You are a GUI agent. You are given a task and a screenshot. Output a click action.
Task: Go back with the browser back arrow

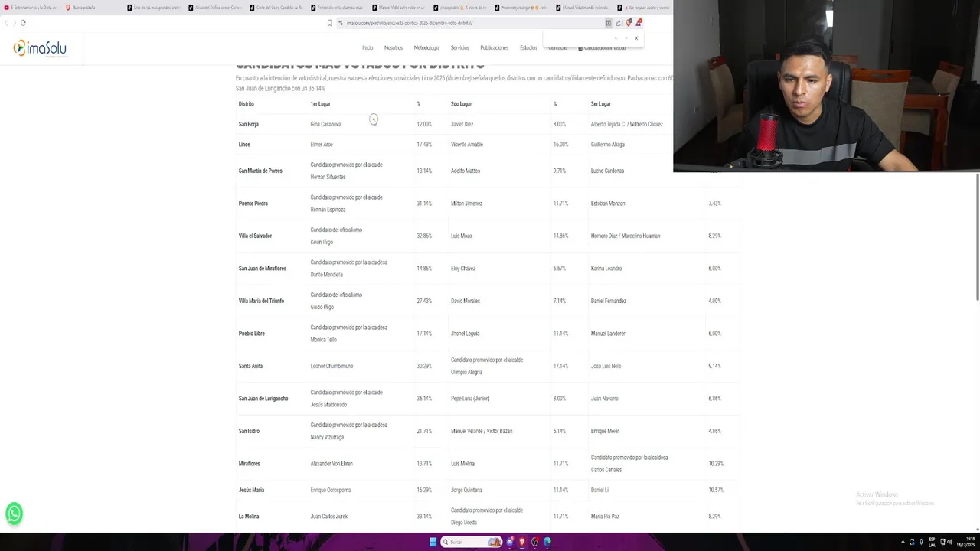point(5,23)
